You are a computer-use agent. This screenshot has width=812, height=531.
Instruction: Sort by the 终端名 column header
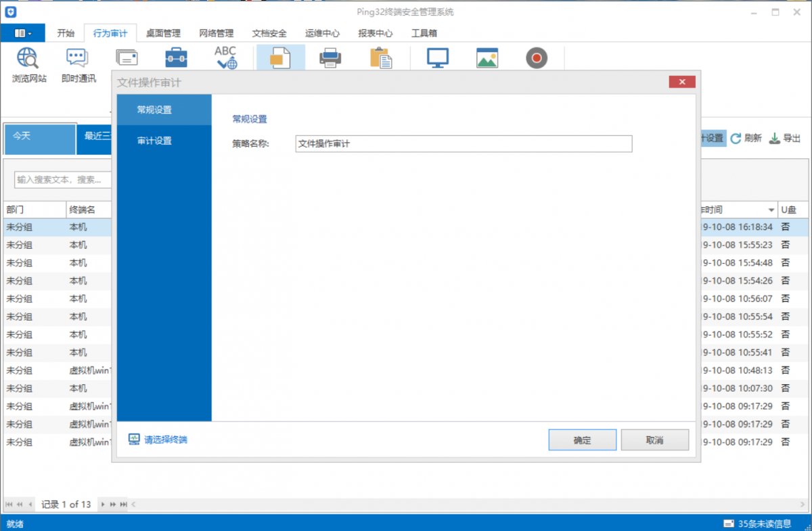[89, 210]
